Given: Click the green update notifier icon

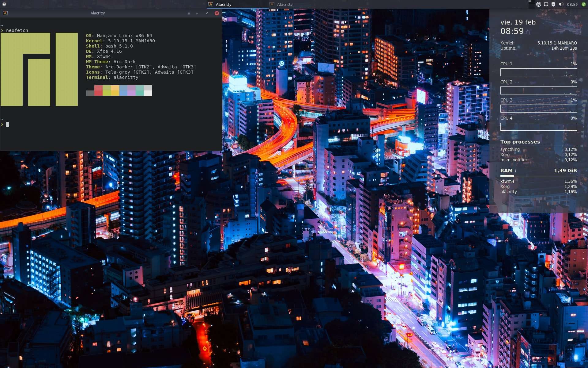Looking at the screenshot, I should 583,4.
